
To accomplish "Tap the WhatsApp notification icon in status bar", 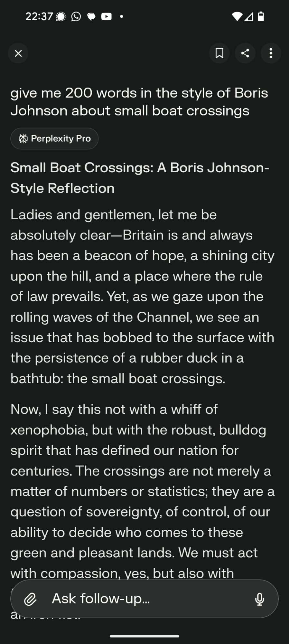I will (x=76, y=16).
